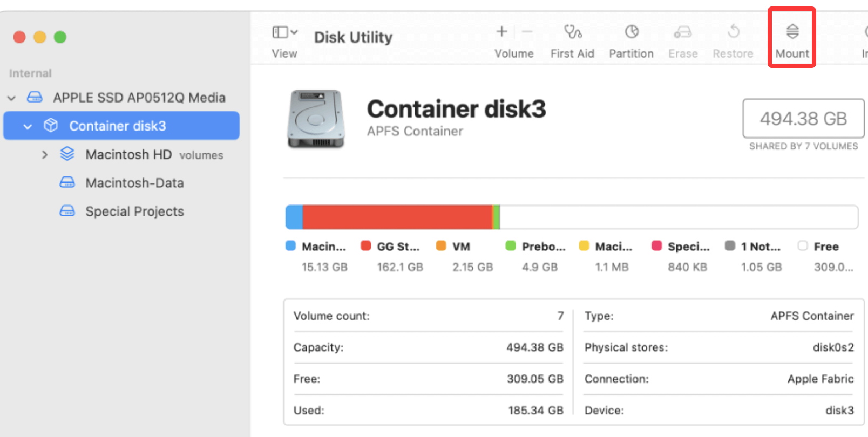Click the 162.1 GB legend size
The height and width of the screenshot is (437, 868).
click(x=399, y=267)
